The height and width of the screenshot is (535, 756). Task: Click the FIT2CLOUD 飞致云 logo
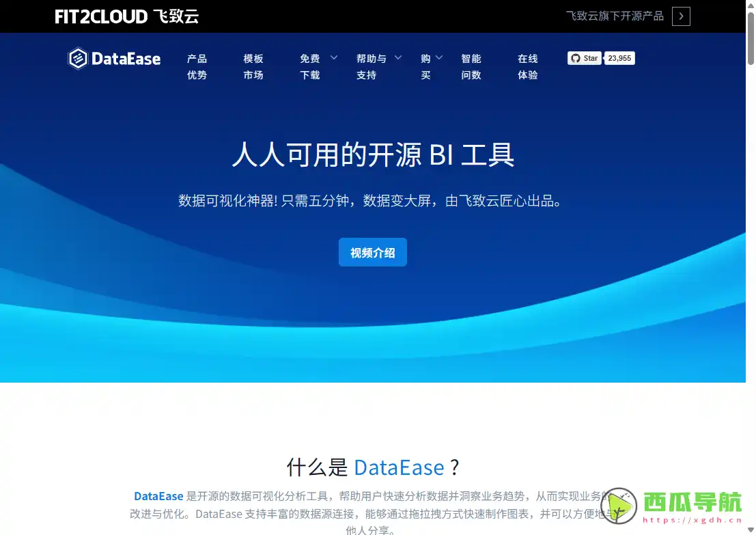pos(126,16)
